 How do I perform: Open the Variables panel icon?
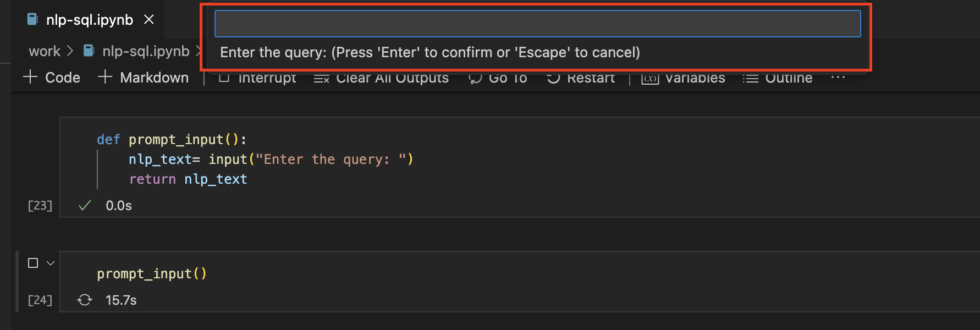650,78
